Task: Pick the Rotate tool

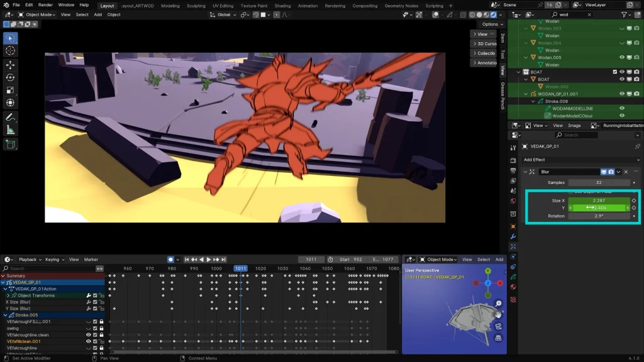Action: [x=10, y=77]
